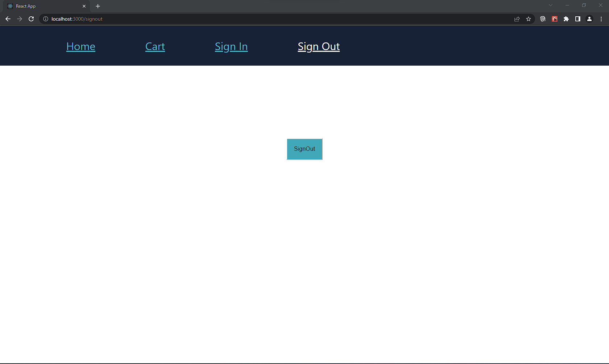Open site information via the info icon

[x=45, y=19]
